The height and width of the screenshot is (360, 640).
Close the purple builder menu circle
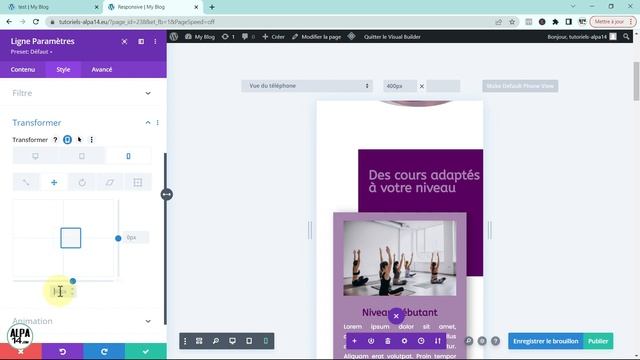[x=396, y=316]
